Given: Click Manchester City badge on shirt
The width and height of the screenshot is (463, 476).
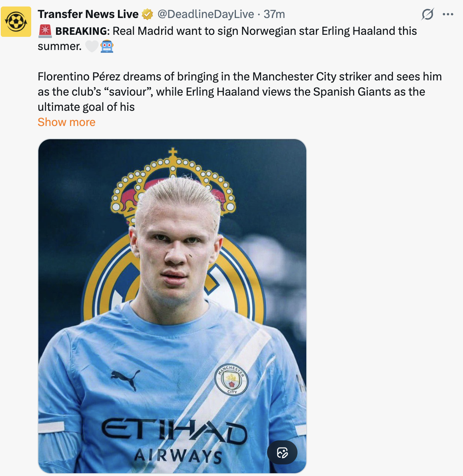Looking at the screenshot, I should [231, 380].
